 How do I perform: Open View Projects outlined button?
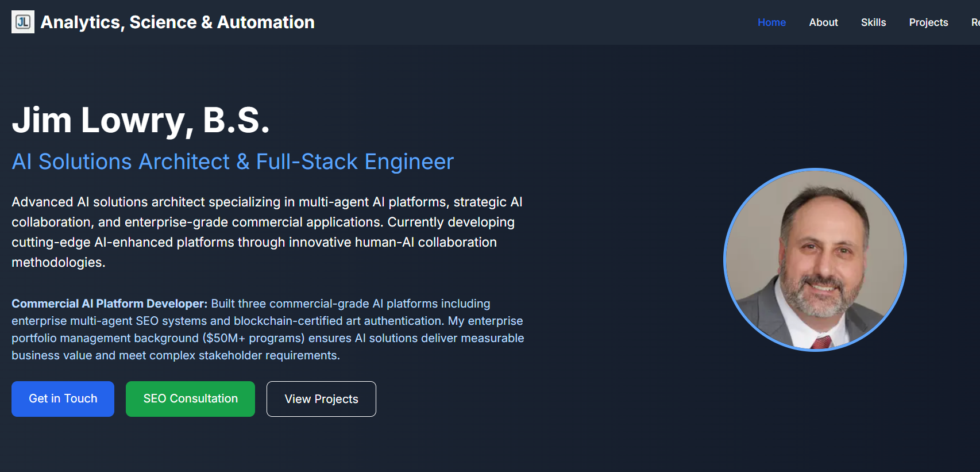tap(321, 399)
